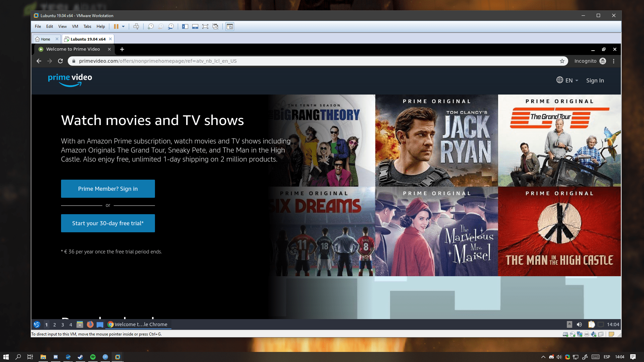The width and height of the screenshot is (644, 362).
Task: Reload the Prime Video page
Action: pyautogui.click(x=60, y=61)
